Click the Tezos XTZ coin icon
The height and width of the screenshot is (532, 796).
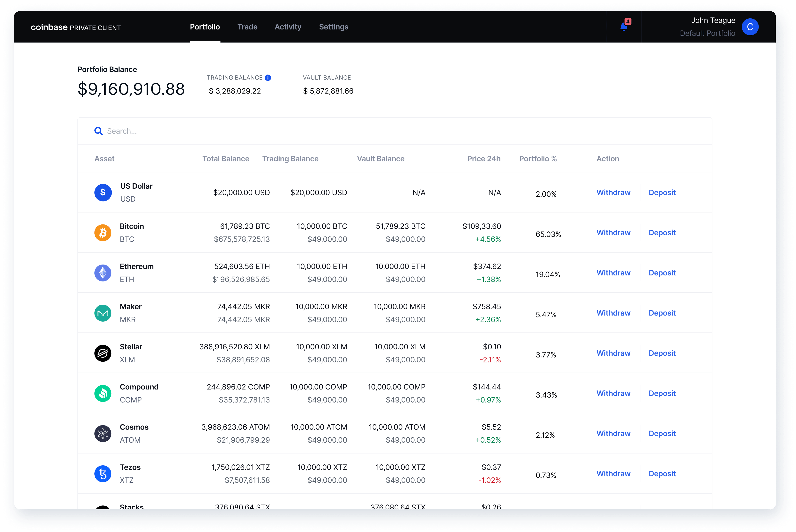(103, 473)
